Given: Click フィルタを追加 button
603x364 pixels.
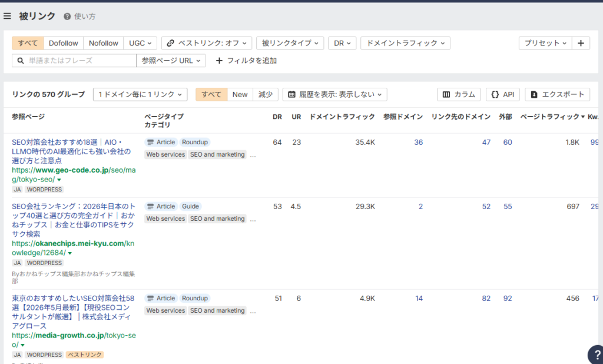Looking at the screenshot, I should (x=246, y=61).
